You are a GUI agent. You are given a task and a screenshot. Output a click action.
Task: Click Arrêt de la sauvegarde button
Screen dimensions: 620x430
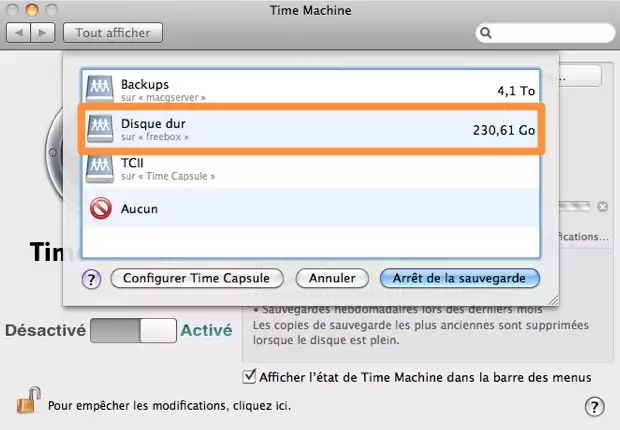pyautogui.click(x=460, y=278)
